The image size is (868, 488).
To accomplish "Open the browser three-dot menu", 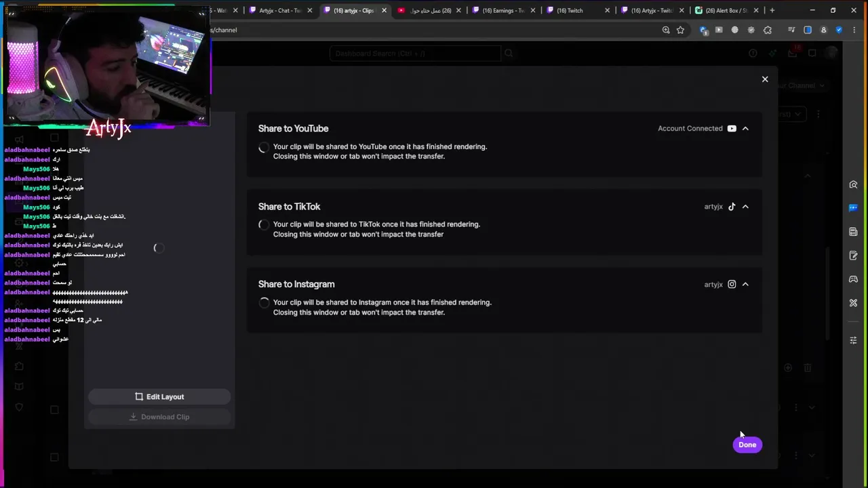I will click(854, 30).
